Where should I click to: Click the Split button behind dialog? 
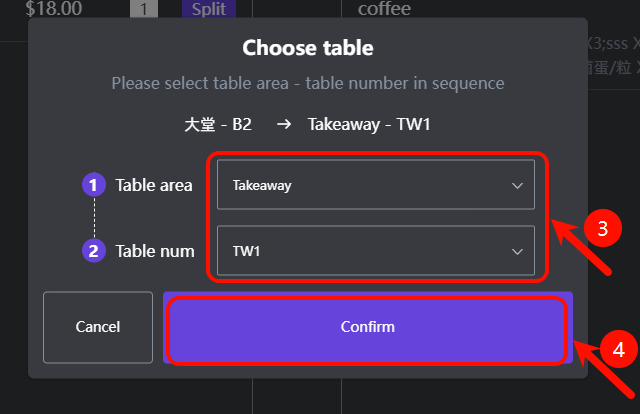(208, 10)
